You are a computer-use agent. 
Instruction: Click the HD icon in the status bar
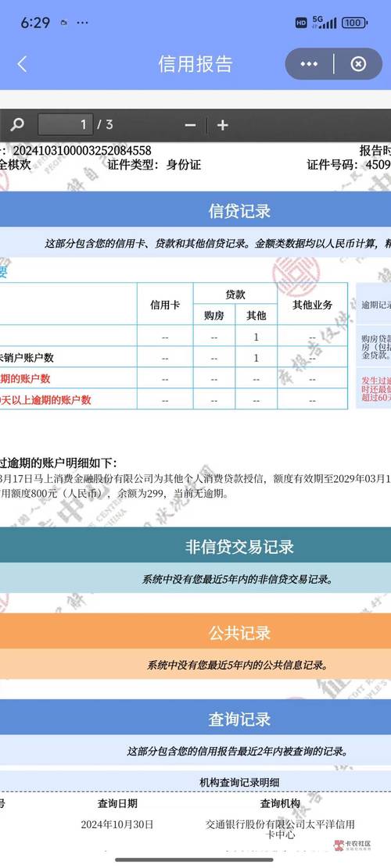tap(301, 23)
